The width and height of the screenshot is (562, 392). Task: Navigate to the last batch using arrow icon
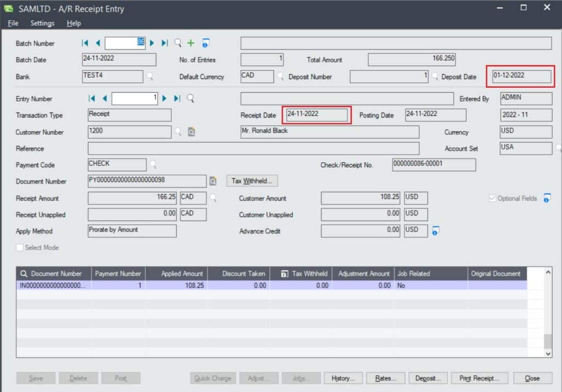point(164,43)
